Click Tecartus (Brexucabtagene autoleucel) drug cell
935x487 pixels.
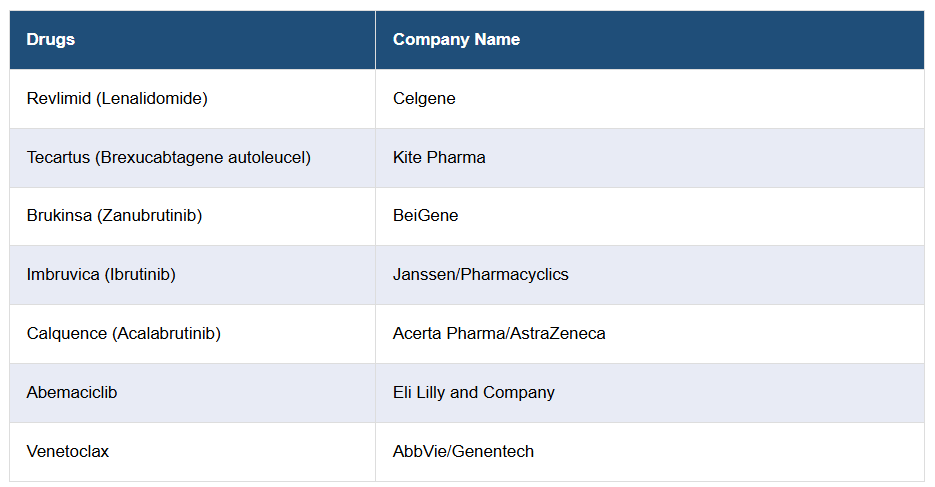pyautogui.click(x=169, y=157)
